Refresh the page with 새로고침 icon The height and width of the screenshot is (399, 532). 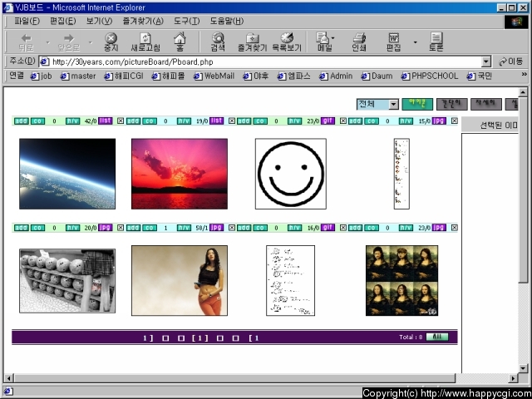click(x=145, y=42)
